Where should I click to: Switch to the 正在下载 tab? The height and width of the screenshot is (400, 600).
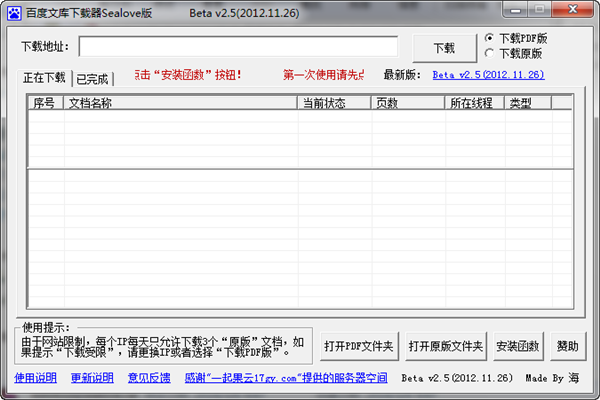click(x=44, y=78)
